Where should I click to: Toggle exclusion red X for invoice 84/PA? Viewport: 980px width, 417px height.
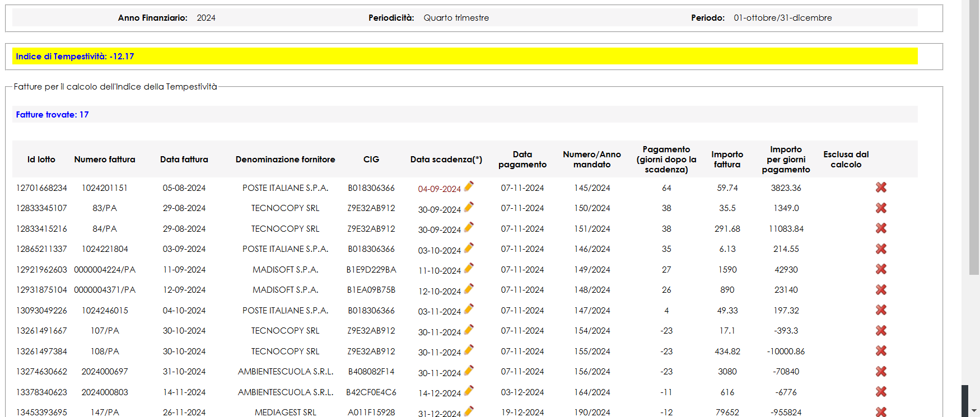coord(881,228)
